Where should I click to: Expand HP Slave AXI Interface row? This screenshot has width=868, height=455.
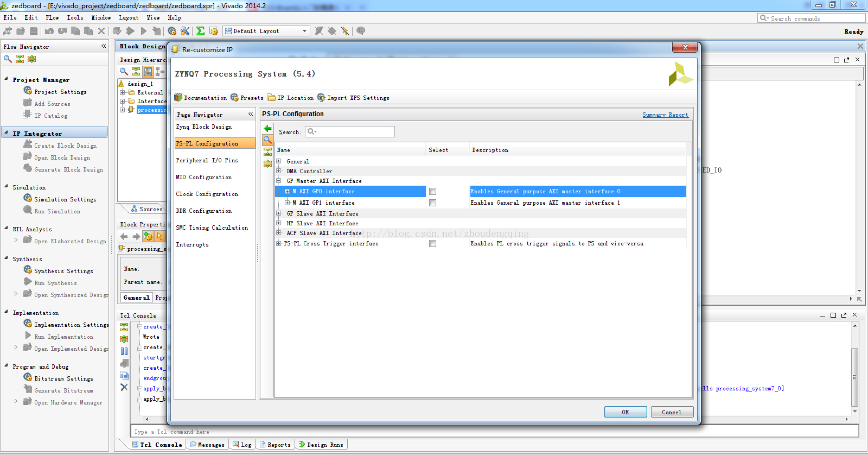pos(279,223)
